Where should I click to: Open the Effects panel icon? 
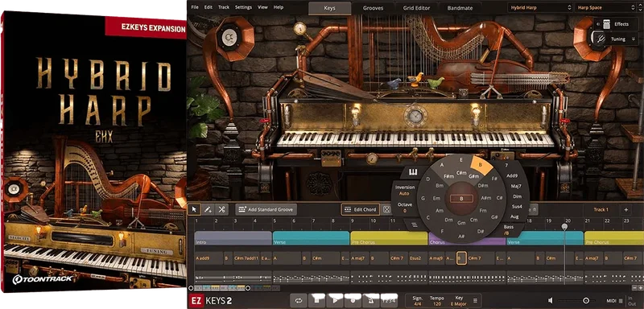pyautogui.click(x=607, y=24)
